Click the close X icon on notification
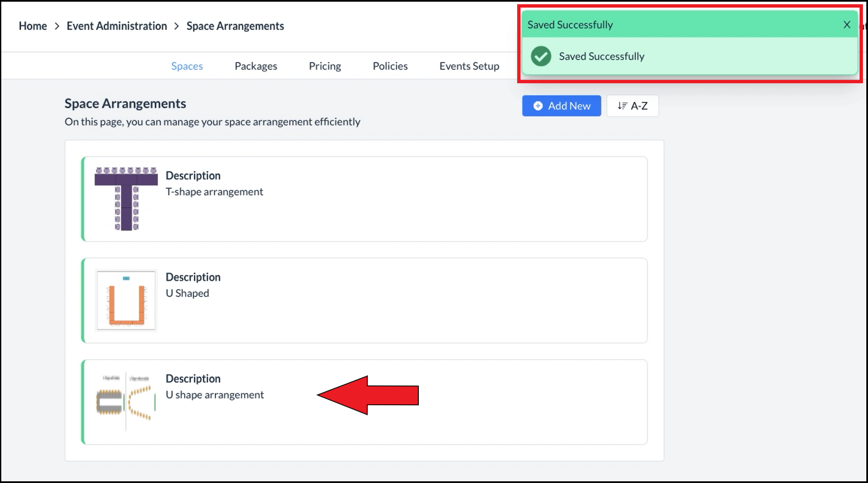 click(846, 25)
